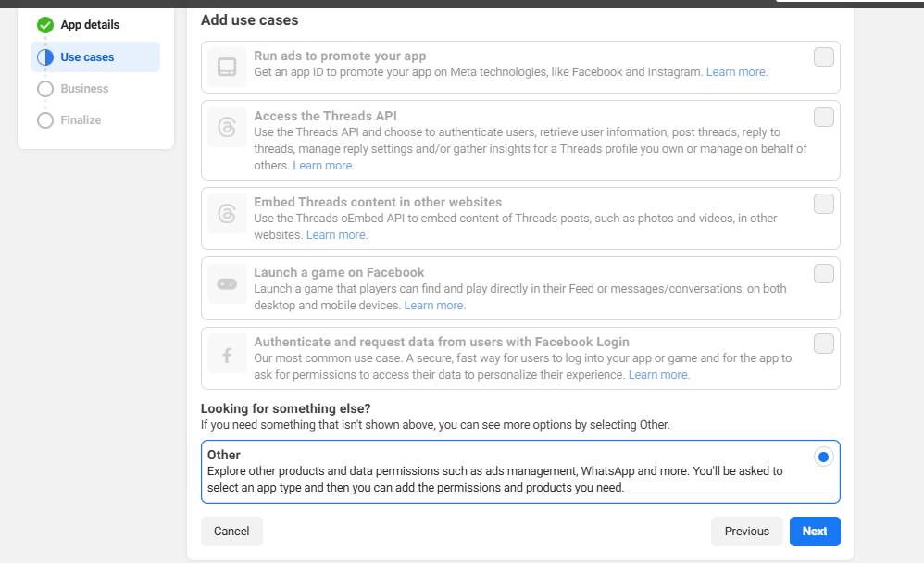The image size is (924, 563).
Task: Click the green checkmark next to App details
Action: [x=45, y=25]
